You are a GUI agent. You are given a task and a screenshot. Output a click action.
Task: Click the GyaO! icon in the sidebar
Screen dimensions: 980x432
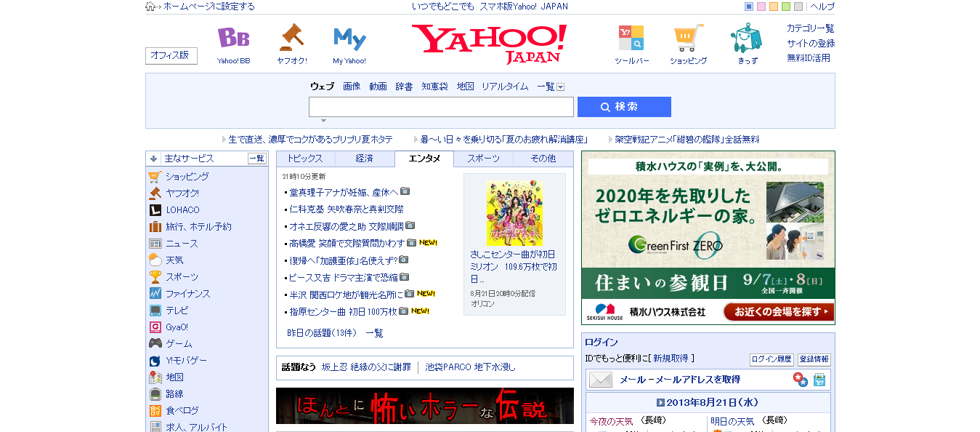[155, 327]
